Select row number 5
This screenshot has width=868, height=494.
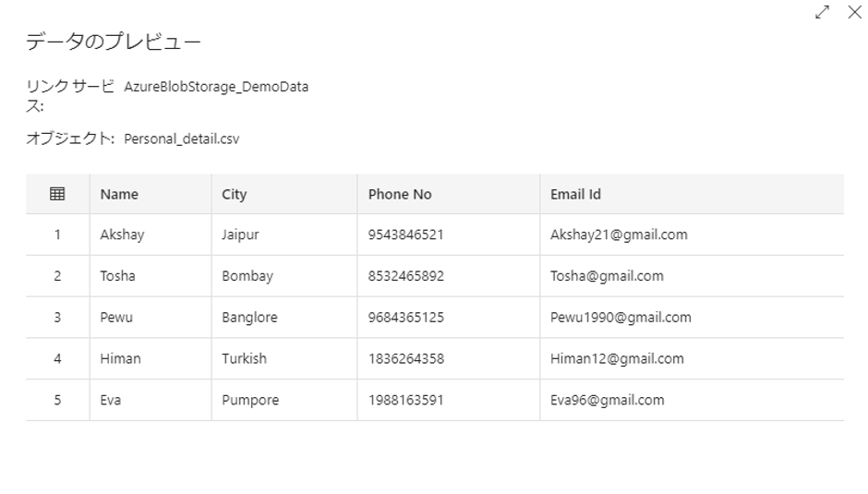pyautogui.click(x=57, y=400)
